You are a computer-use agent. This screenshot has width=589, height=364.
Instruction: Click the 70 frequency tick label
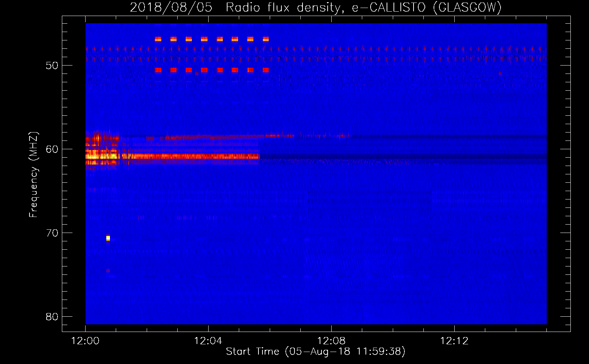click(x=52, y=233)
